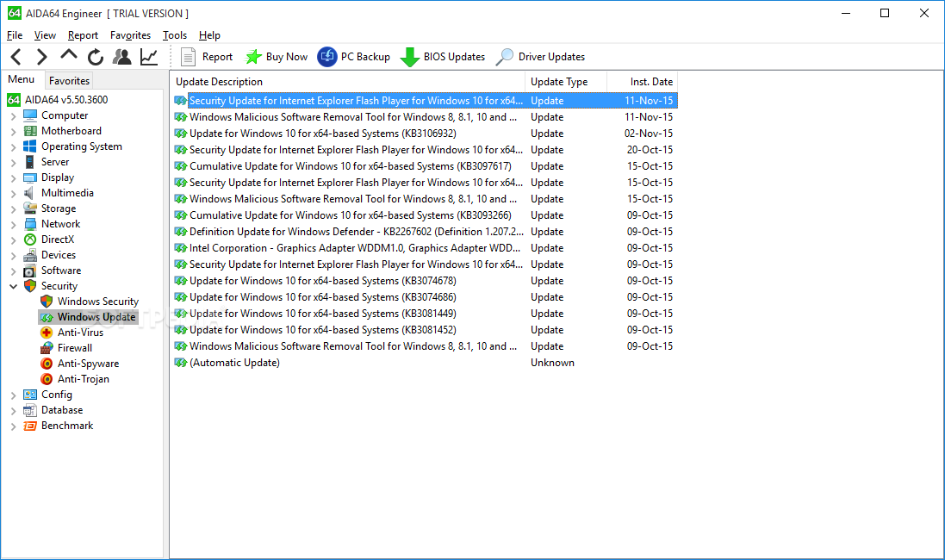Select the (Automatic Update) row
Screen dimensions: 945x560
[425, 363]
